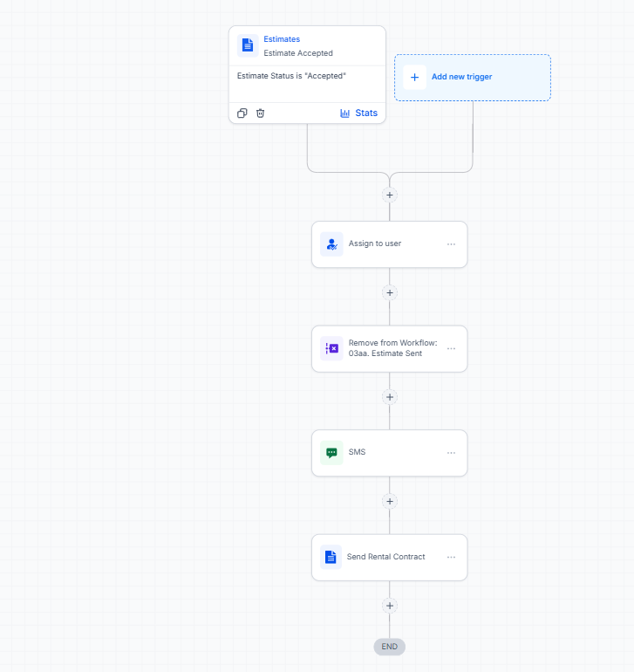Click the Assign to user icon
634x672 pixels.
click(x=331, y=244)
